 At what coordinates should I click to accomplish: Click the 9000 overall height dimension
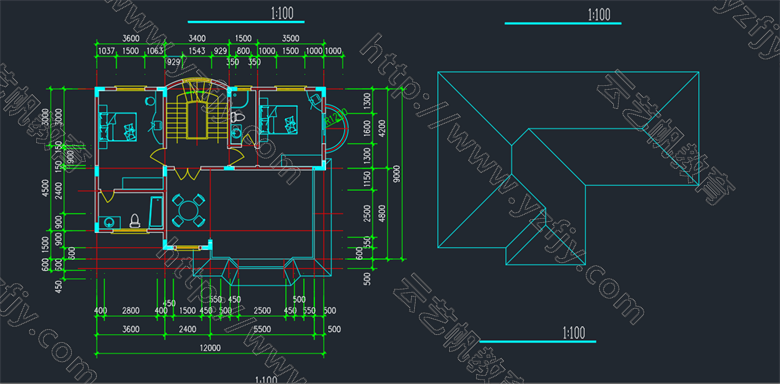(396, 174)
